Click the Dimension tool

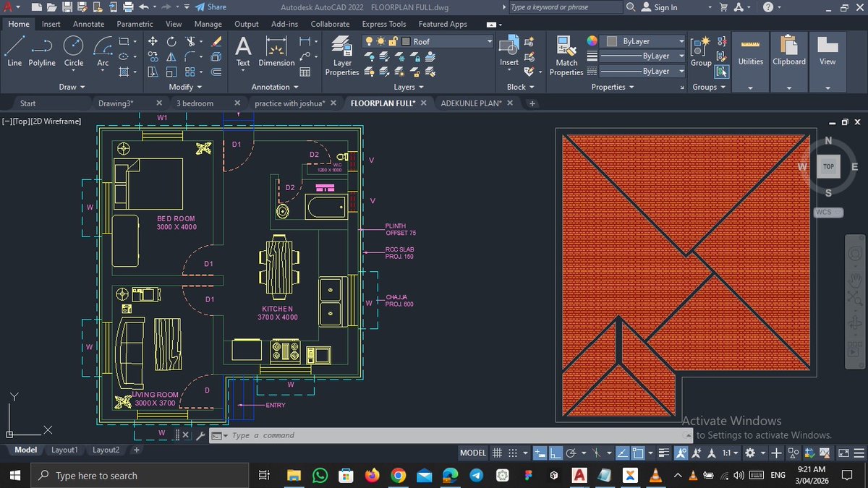point(276,51)
